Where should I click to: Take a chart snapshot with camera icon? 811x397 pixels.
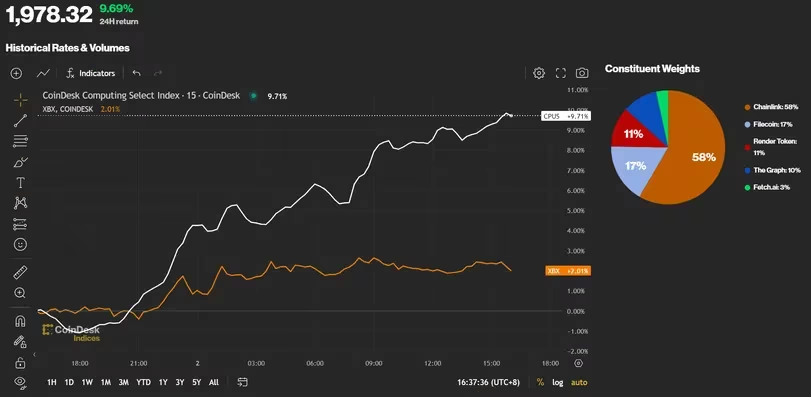[582, 73]
